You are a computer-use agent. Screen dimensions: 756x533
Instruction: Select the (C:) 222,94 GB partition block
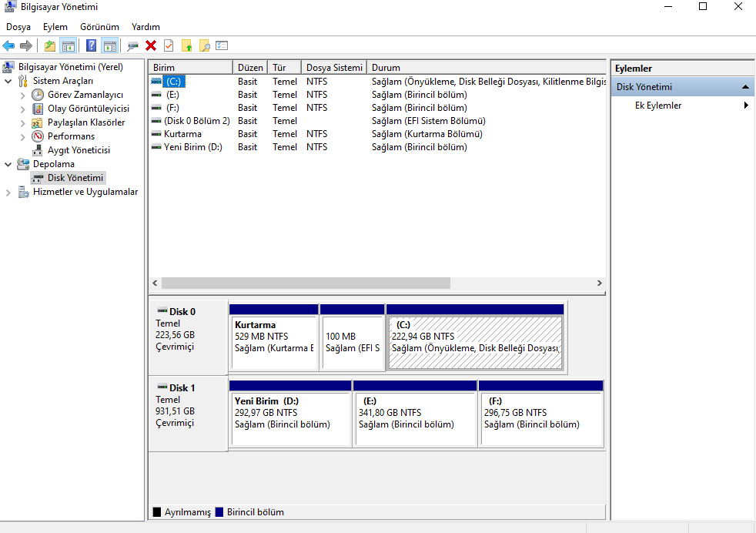click(475, 337)
